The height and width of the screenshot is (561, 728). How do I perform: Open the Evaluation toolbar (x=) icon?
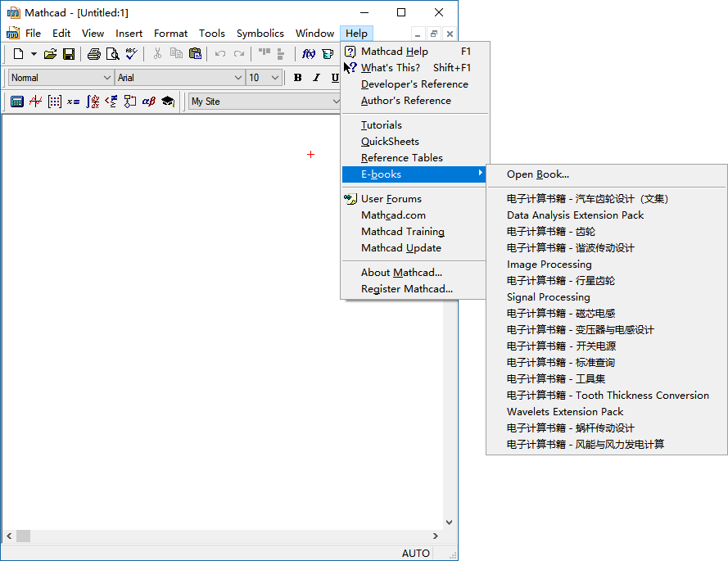point(74,102)
